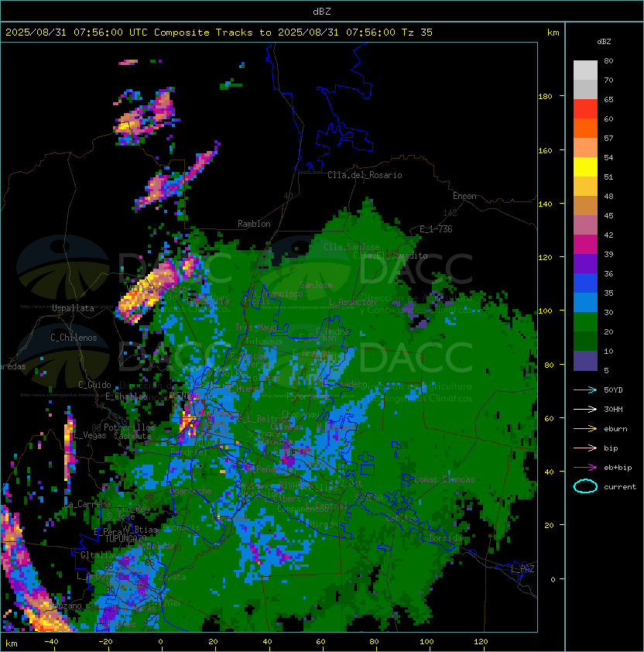Click the 'C_Chilenos' map label

pos(74,338)
